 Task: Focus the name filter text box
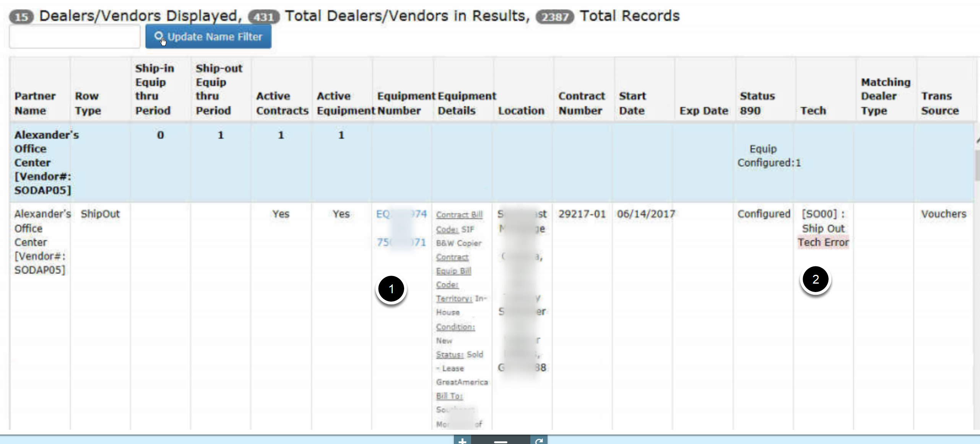coord(75,37)
